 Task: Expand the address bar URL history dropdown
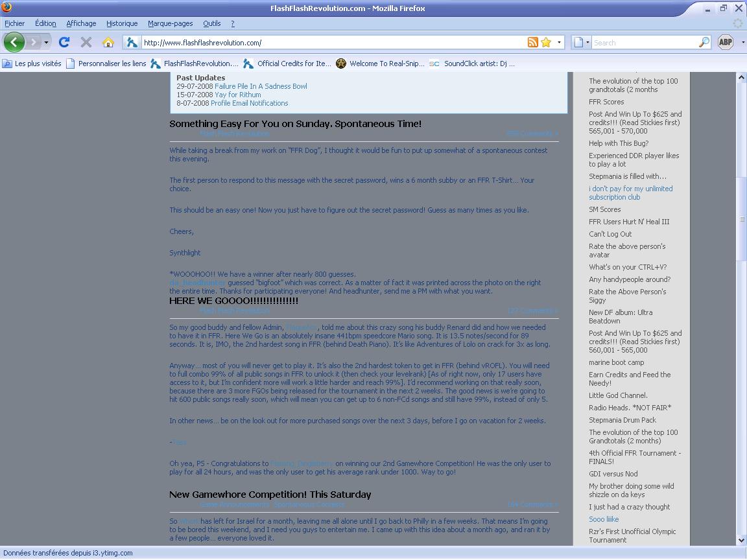[x=559, y=42]
